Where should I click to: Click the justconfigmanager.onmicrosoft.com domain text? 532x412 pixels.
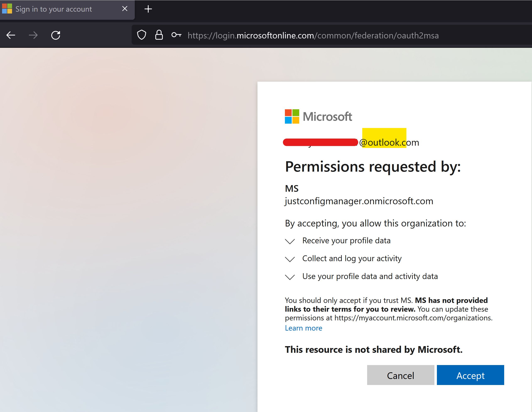(359, 201)
